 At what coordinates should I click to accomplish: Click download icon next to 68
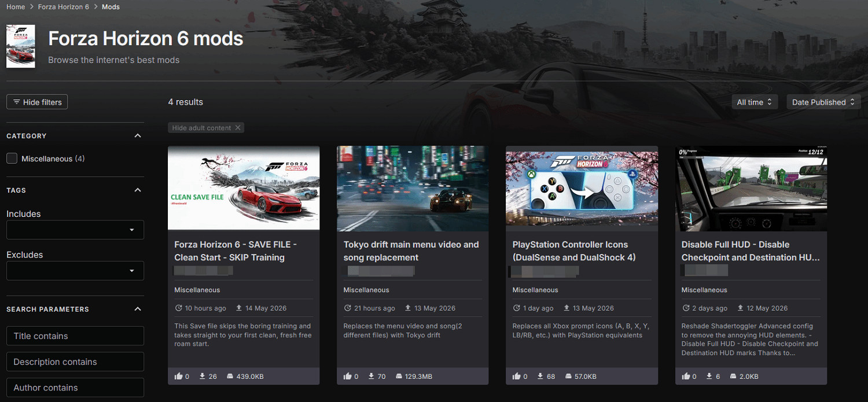pos(540,376)
